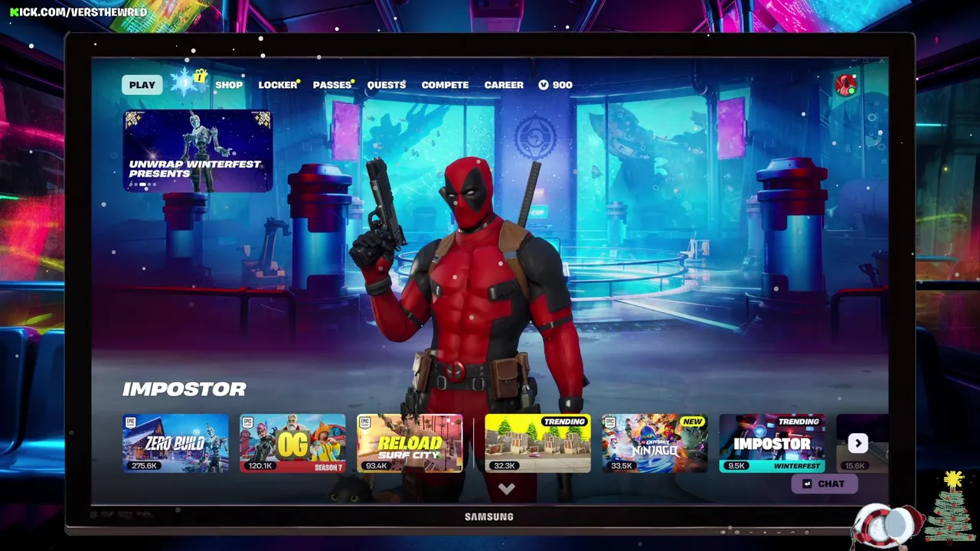The height and width of the screenshot is (551, 980).
Task: Click the 900 V-Bucks balance
Action: coord(556,85)
